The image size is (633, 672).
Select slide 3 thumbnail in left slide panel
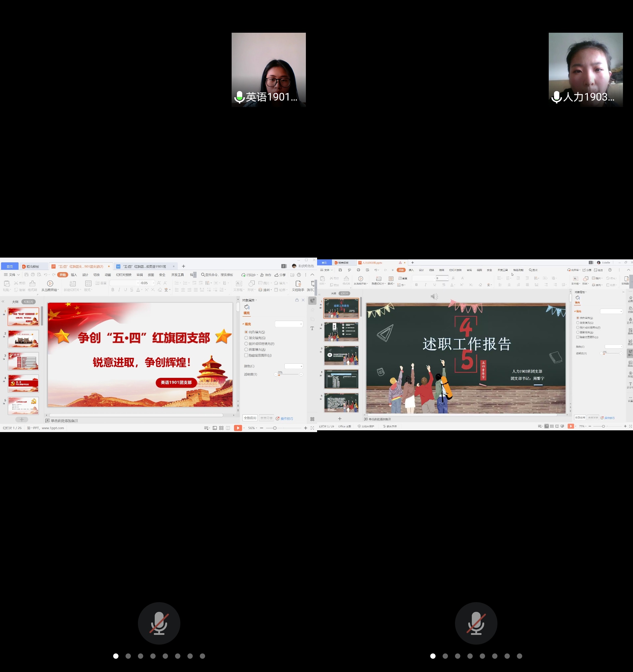[23, 361]
